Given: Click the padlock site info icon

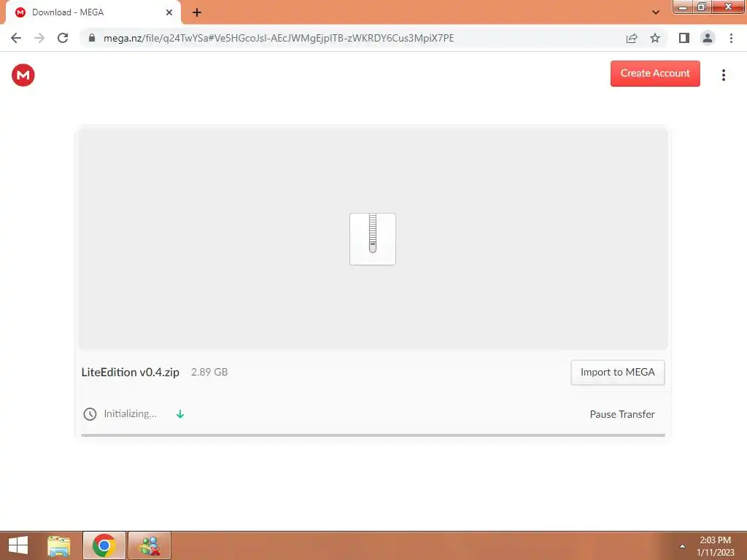Looking at the screenshot, I should 92,38.
